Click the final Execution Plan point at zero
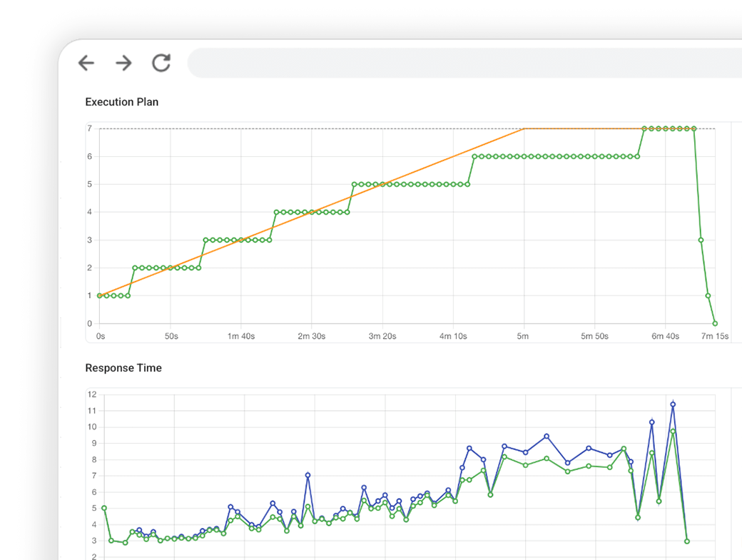This screenshot has height=560, width=742. coord(715,323)
